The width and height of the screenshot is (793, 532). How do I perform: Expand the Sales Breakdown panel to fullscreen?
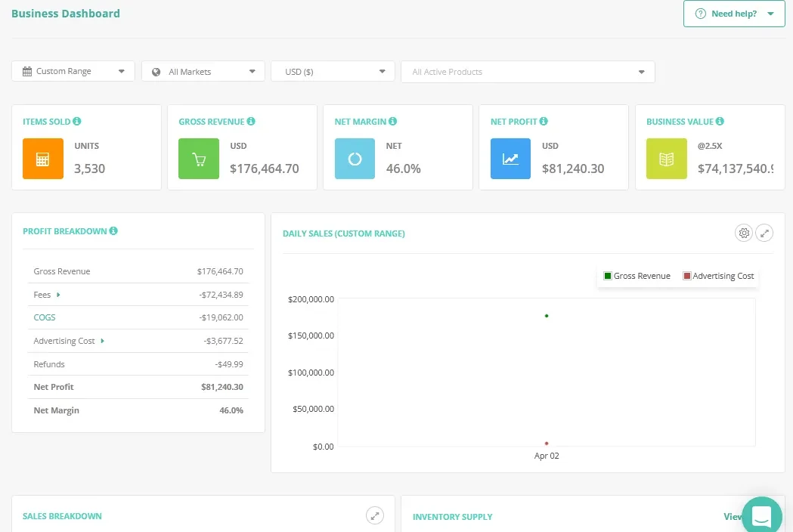tap(375, 515)
